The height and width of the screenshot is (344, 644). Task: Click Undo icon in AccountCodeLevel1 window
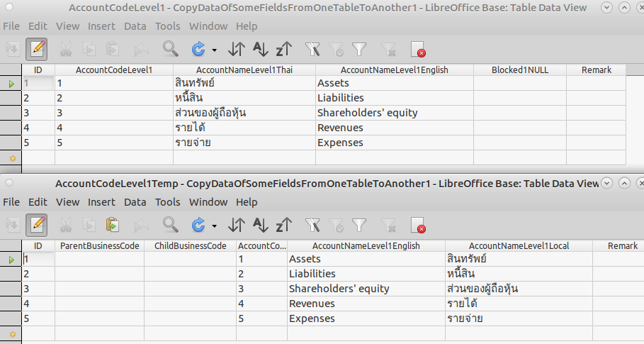141,50
